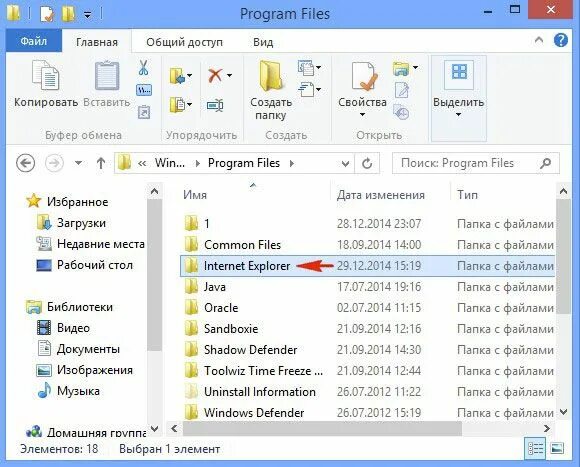Go back with the left arrow button
This screenshot has height=467, width=580.
coord(26,163)
